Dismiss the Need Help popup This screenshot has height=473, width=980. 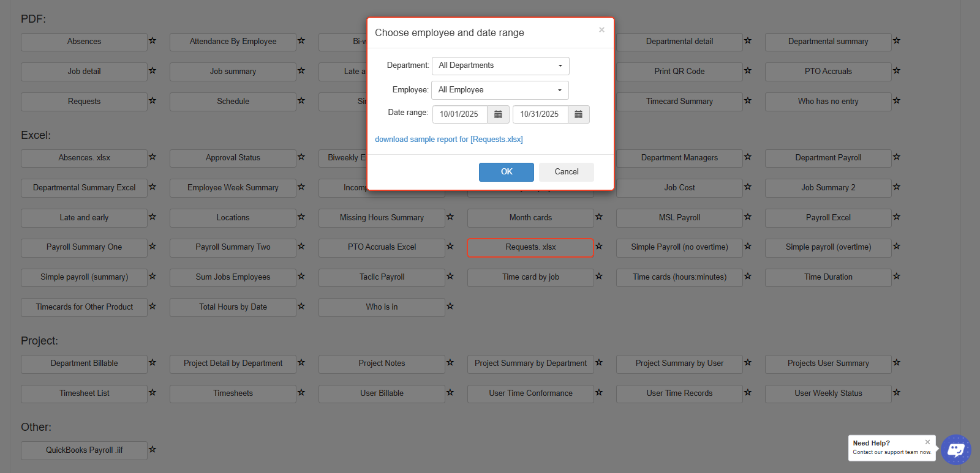point(927,442)
